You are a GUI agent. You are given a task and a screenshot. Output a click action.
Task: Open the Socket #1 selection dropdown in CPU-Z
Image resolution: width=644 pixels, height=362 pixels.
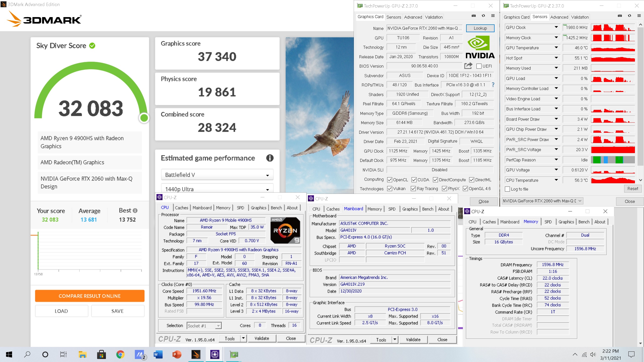(x=204, y=326)
